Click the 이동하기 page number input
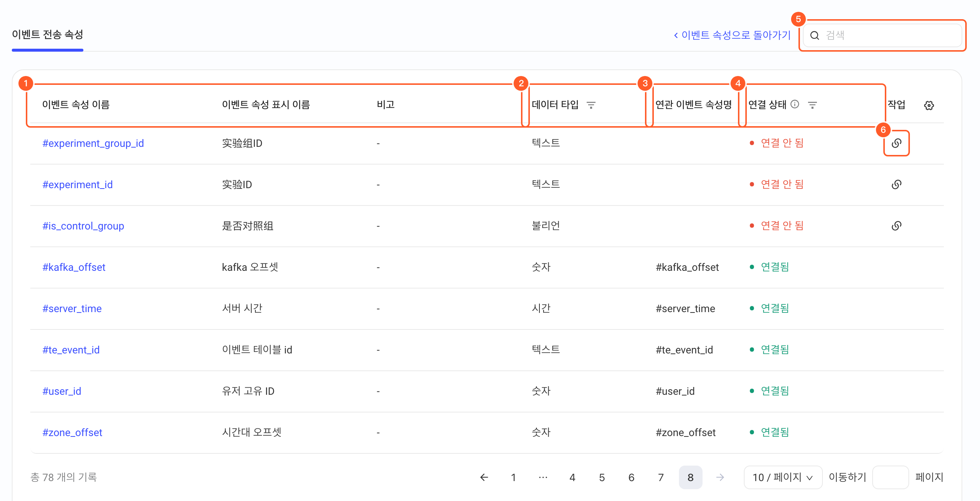 (x=890, y=477)
